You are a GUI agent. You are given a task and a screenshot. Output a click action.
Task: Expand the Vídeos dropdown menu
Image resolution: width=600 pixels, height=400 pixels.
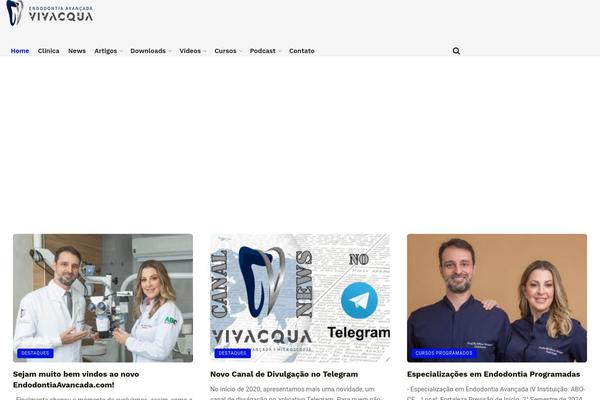point(193,51)
